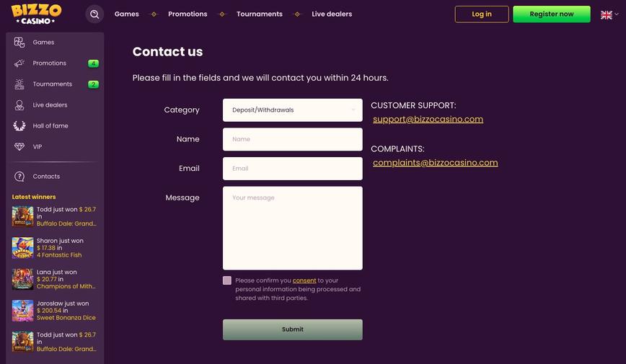
Task: Open the Promotions megaphone icon
Action: tap(19, 63)
